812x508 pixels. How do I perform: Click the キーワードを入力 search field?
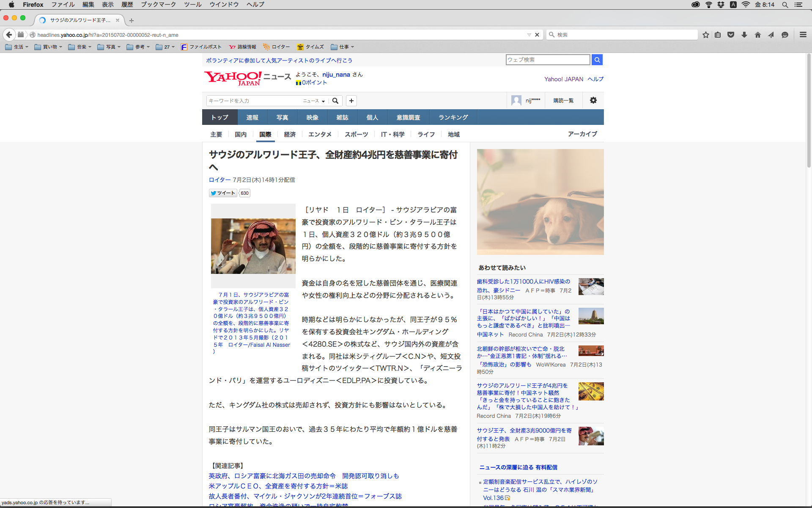pos(254,101)
